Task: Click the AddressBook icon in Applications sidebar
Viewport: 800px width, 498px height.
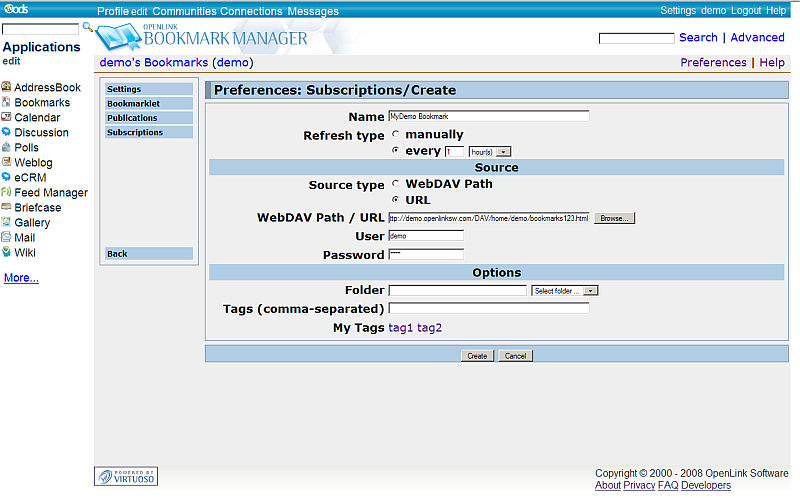Action: [7, 88]
